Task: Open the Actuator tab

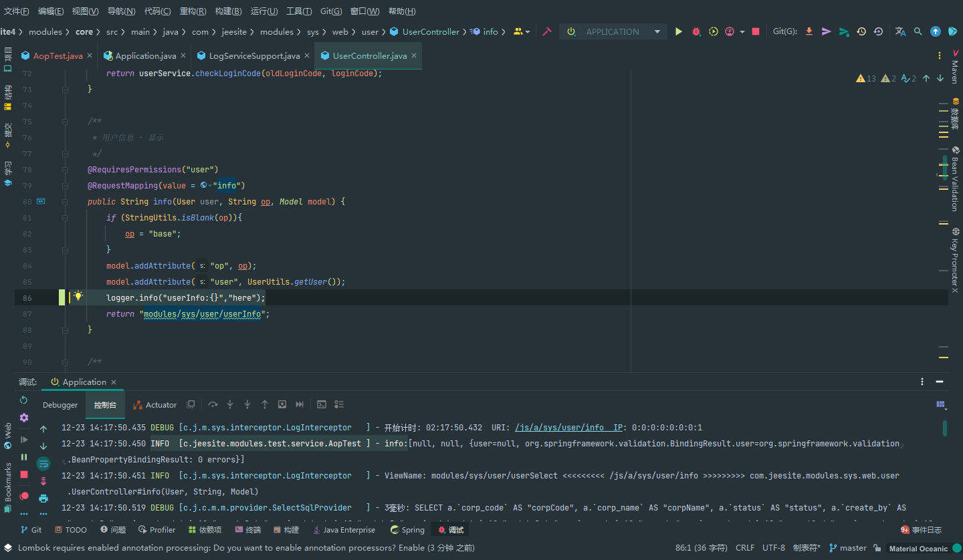Action: (x=154, y=405)
